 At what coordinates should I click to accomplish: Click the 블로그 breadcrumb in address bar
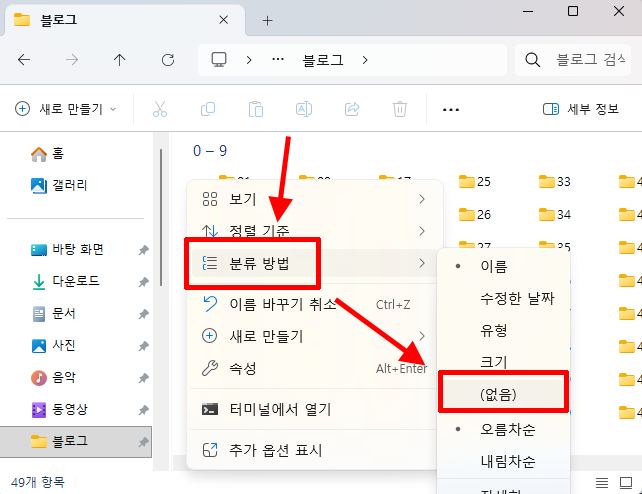323,60
